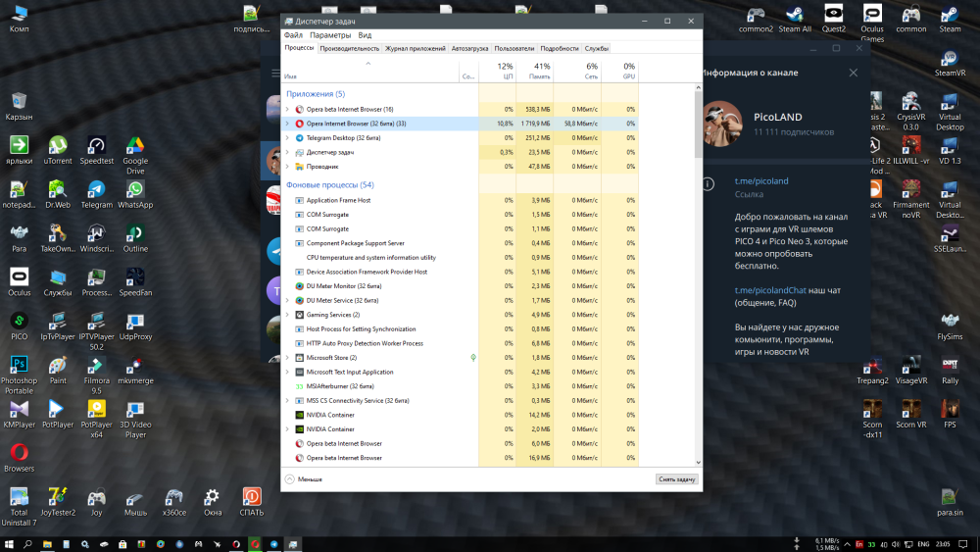Switch to the Производительность tab

click(349, 48)
